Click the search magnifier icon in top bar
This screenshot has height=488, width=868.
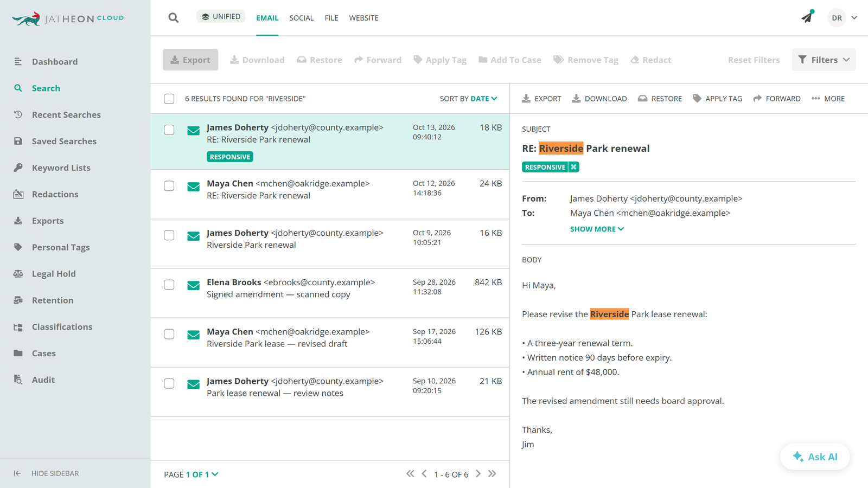[x=174, y=18]
